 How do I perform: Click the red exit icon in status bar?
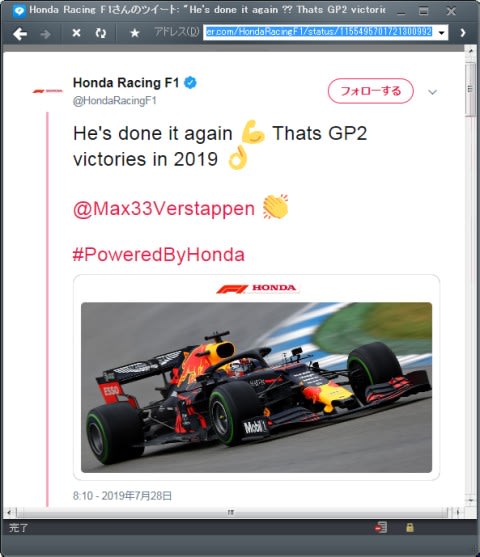[x=381, y=527]
